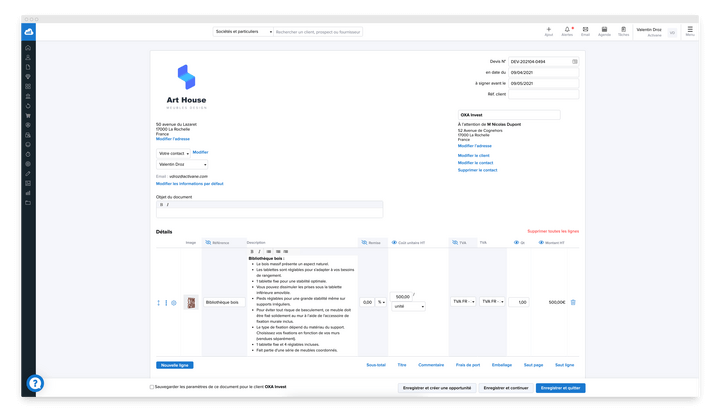Screen dimensions: 720x412
Task: Open the Agenda calendar icon
Action: [604, 29]
